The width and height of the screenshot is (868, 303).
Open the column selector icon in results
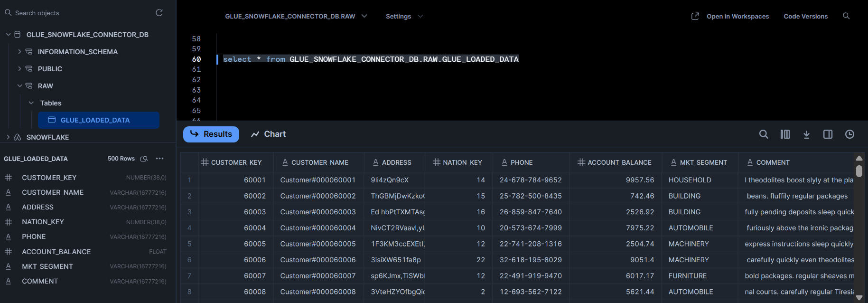pyautogui.click(x=785, y=134)
